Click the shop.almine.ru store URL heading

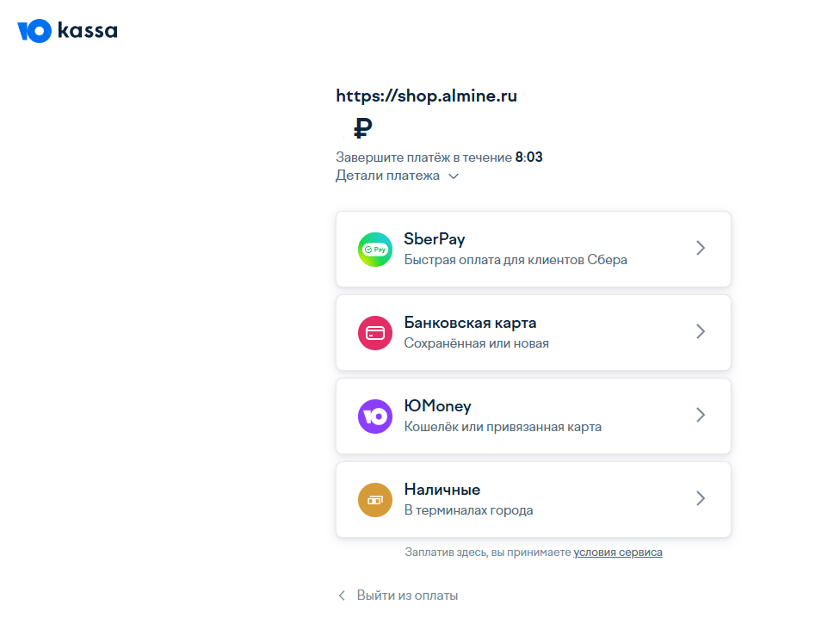point(426,96)
